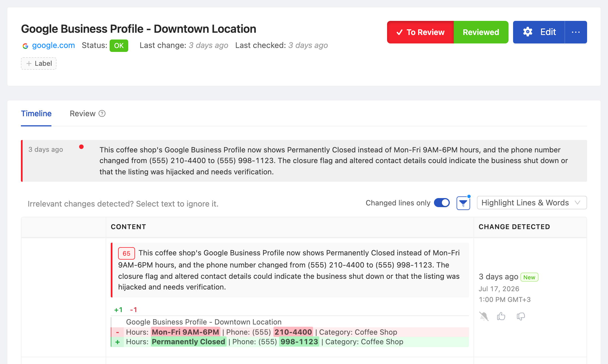
Task: Give thumbs up to detected change
Action: coord(501,316)
